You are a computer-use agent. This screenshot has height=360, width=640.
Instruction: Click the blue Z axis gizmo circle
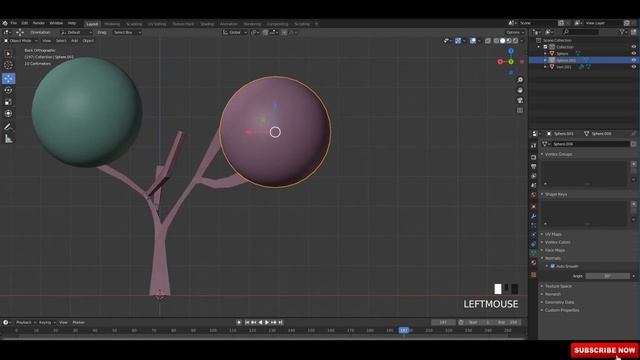click(x=511, y=51)
